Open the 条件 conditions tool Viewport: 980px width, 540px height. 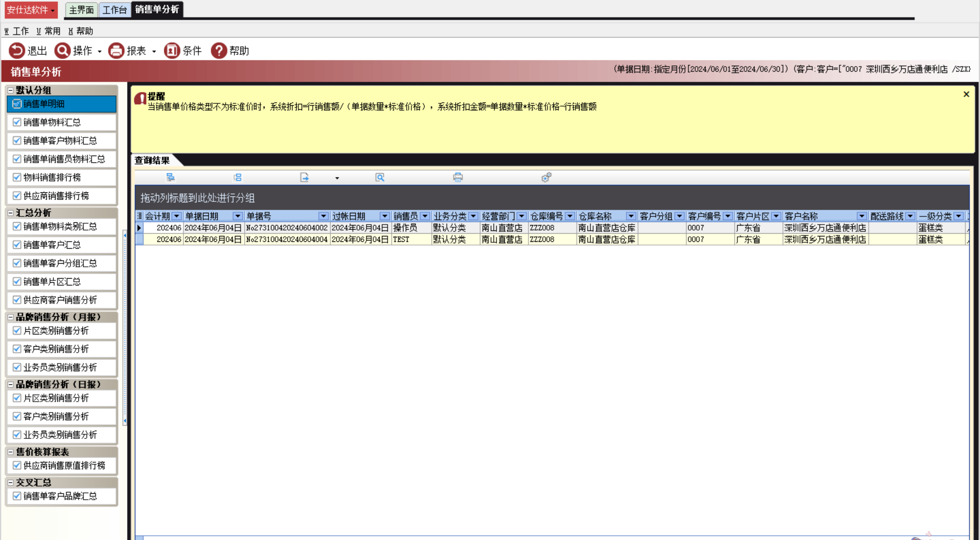[x=172, y=50]
